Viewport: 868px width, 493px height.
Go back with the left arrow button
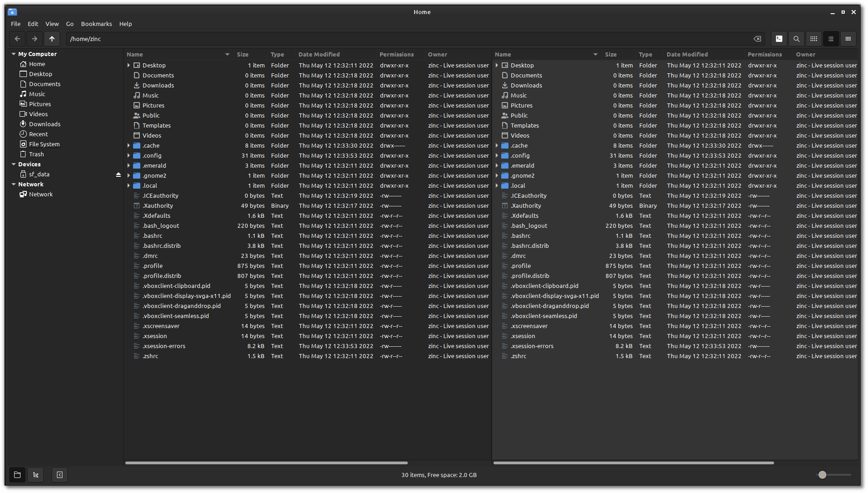17,39
